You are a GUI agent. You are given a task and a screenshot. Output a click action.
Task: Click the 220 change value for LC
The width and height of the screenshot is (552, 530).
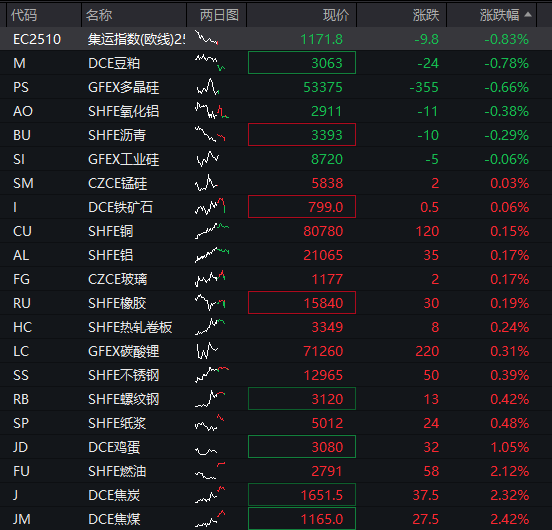click(427, 351)
